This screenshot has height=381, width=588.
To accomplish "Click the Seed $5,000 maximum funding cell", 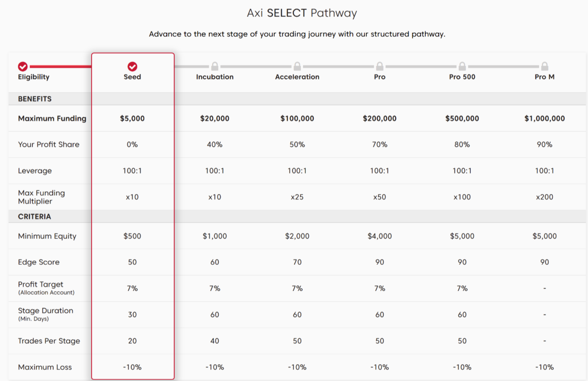I will (x=132, y=118).
